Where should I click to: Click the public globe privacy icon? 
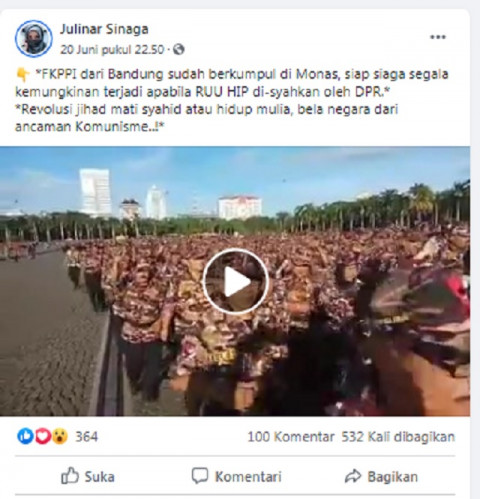[x=179, y=49]
